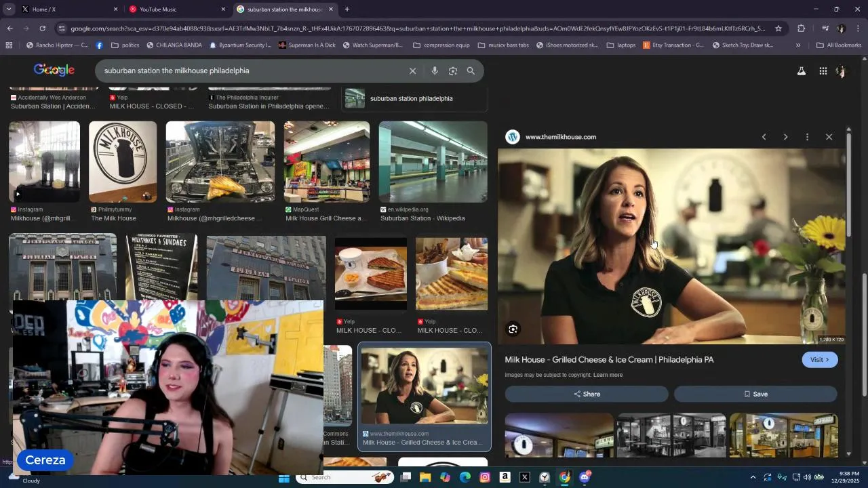Open File Explorer from the taskbar
868x488 pixels.
tap(425, 478)
